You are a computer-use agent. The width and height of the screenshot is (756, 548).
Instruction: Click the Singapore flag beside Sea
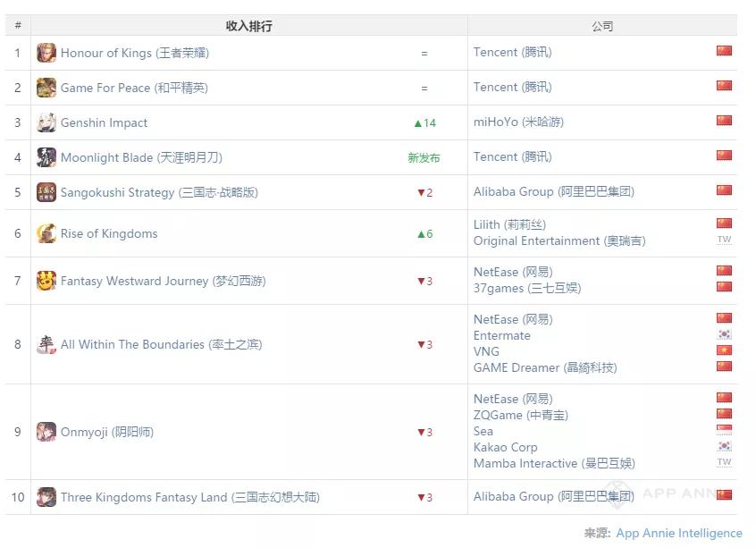pos(724,429)
